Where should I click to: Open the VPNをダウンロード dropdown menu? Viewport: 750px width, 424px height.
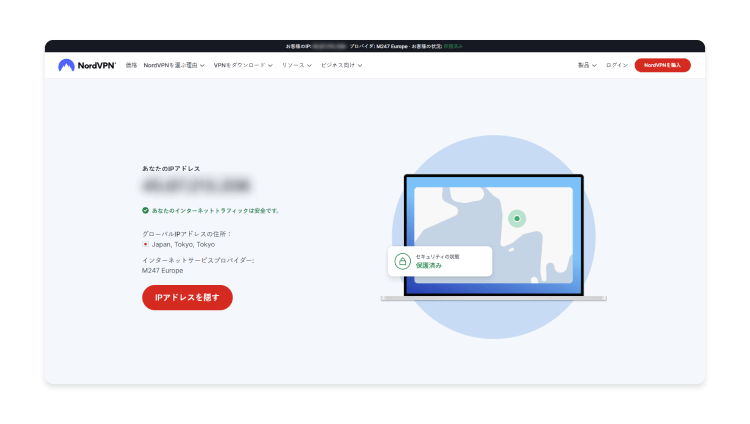(243, 65)
